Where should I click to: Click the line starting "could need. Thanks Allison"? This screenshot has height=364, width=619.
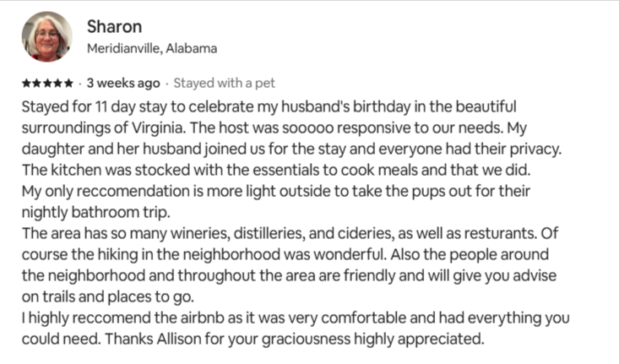tap(251, 340)
